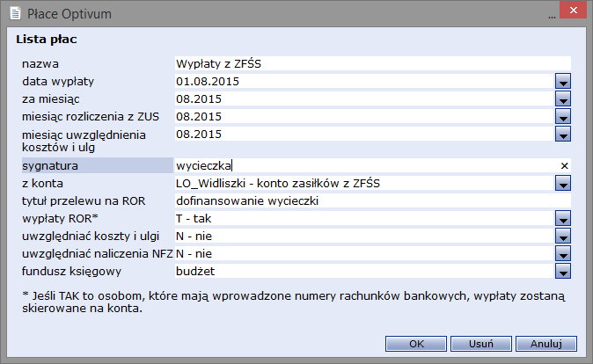Confirm with the OK button

tap(416, 344)
